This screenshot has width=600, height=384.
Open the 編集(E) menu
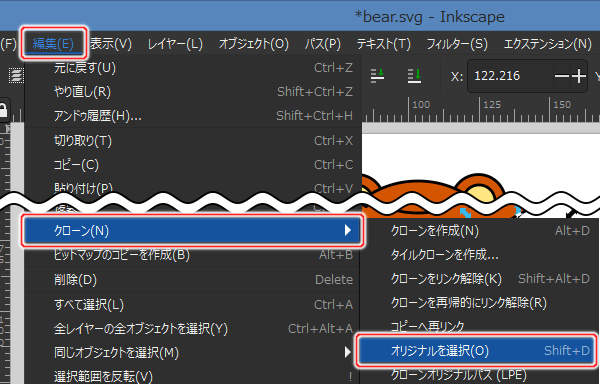pyautogui.click(x=53, y=44)
